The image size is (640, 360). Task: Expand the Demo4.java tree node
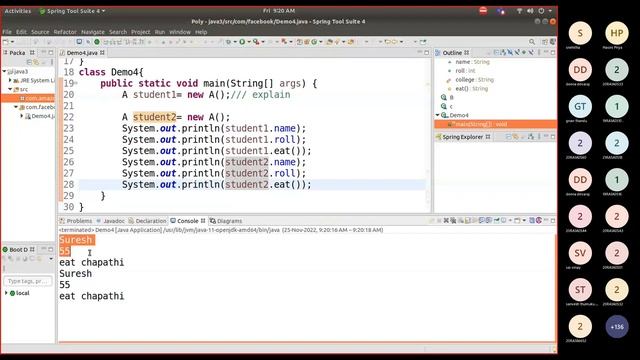tap(22, 116)
